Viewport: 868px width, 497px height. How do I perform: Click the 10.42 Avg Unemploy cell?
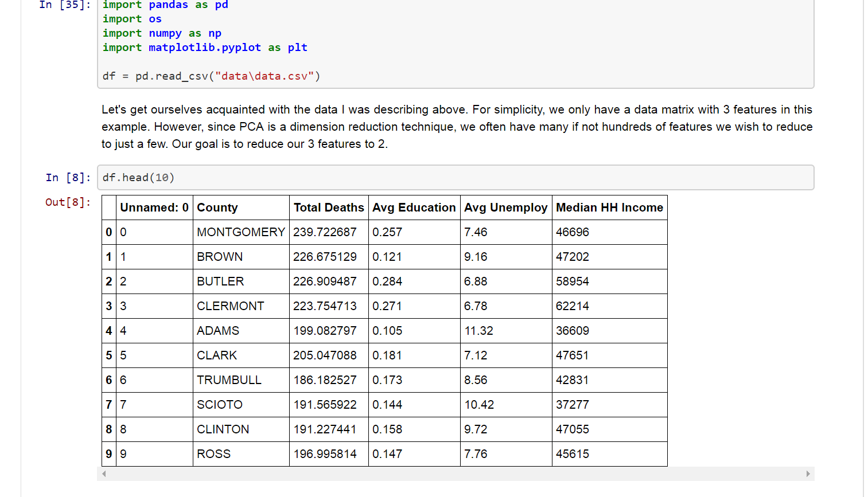506,405
